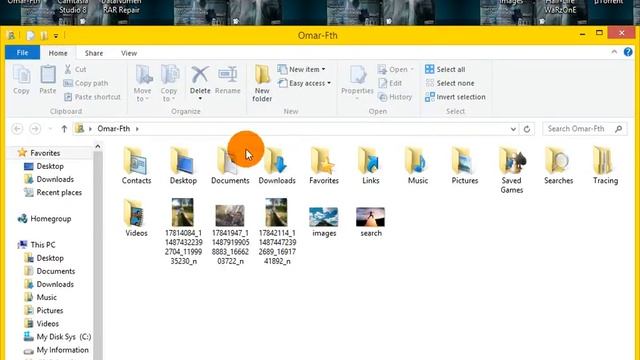Click Invert selection

coord(456,97)
